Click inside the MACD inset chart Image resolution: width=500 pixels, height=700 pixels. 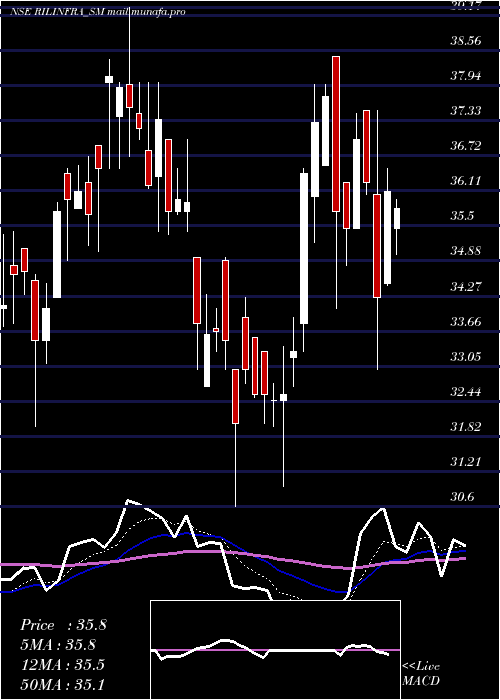coord(275,650)
